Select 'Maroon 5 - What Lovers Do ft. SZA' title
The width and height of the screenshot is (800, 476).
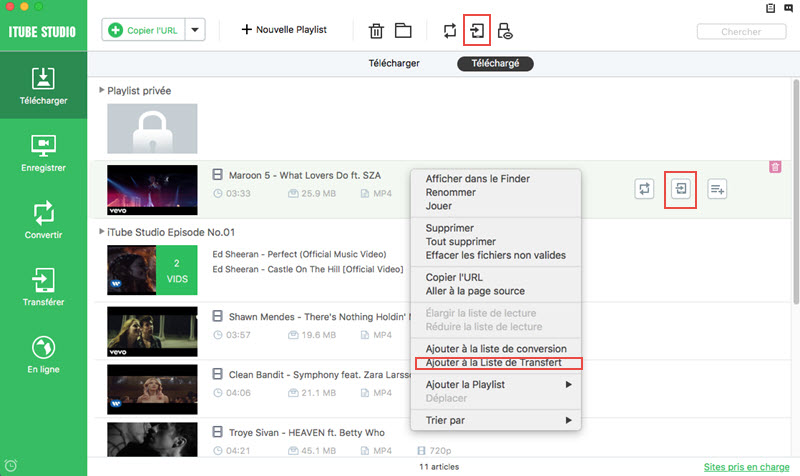click(x=305, y=175)
